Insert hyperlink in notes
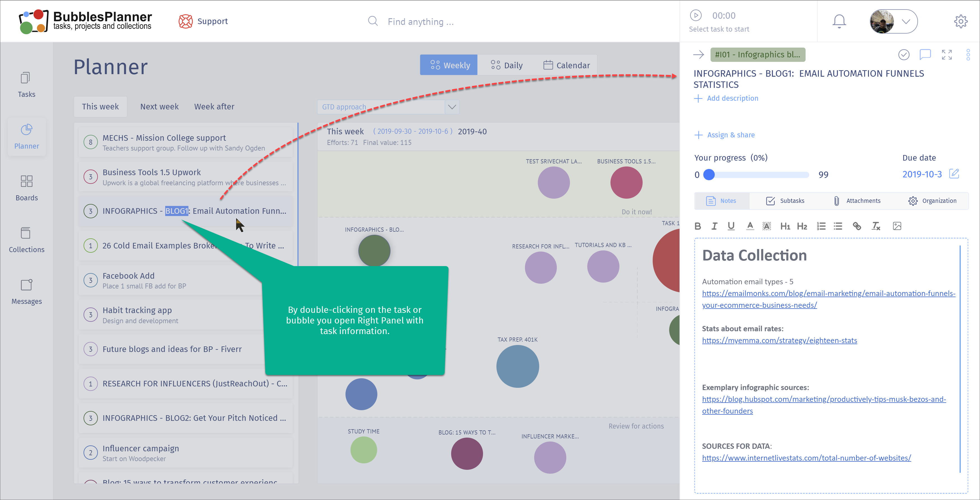Screen dimensions: 980x500 (856, 226)
